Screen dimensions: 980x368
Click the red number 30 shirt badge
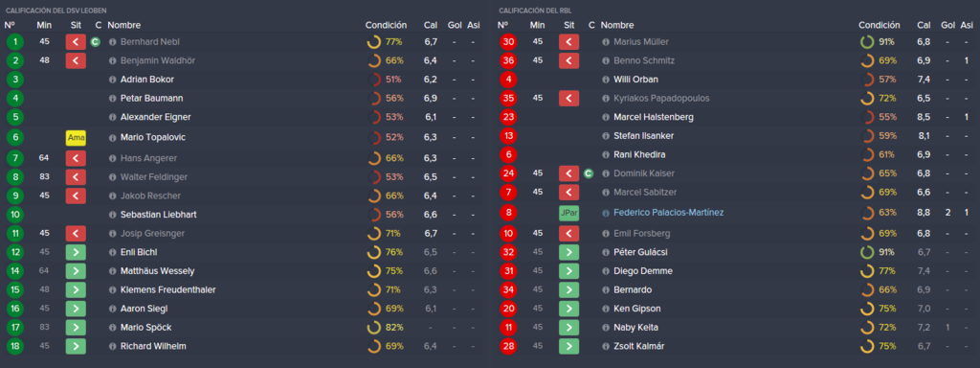click(508, 42)
